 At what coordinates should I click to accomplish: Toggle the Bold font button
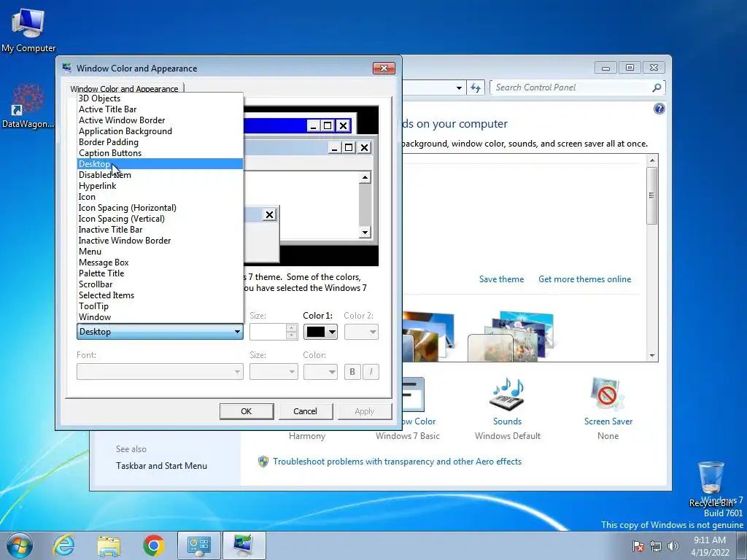(352, 372)
